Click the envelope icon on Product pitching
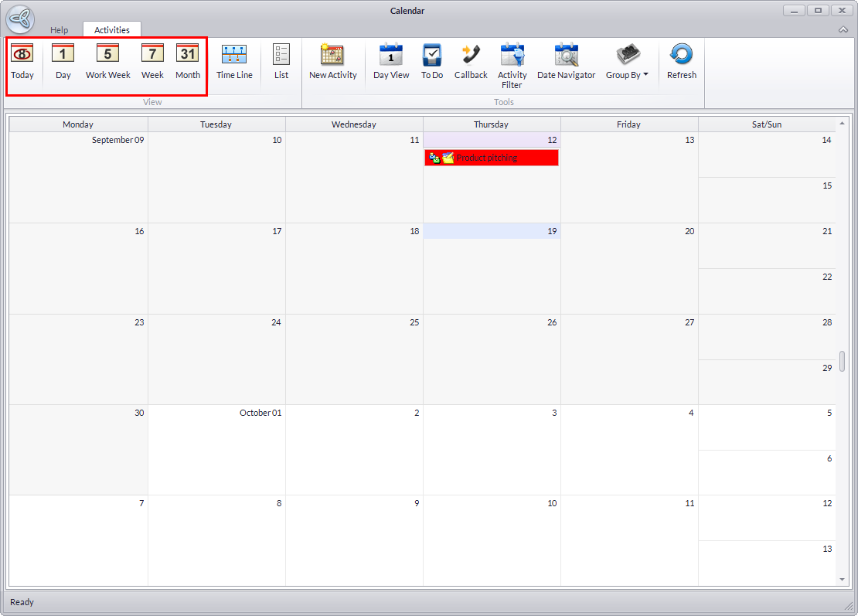 (x=448, y=158)
